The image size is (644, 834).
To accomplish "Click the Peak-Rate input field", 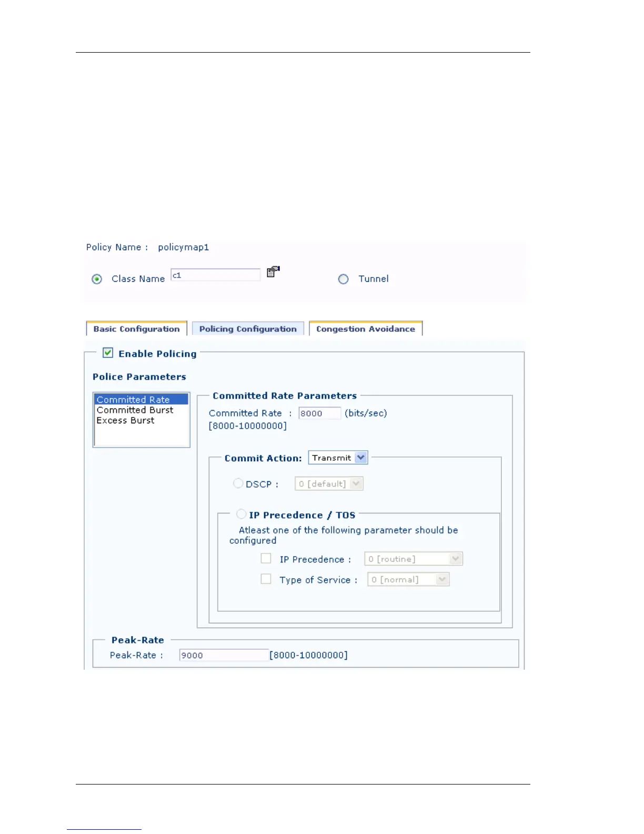I will pyautogui.click(x=224, y=655).
